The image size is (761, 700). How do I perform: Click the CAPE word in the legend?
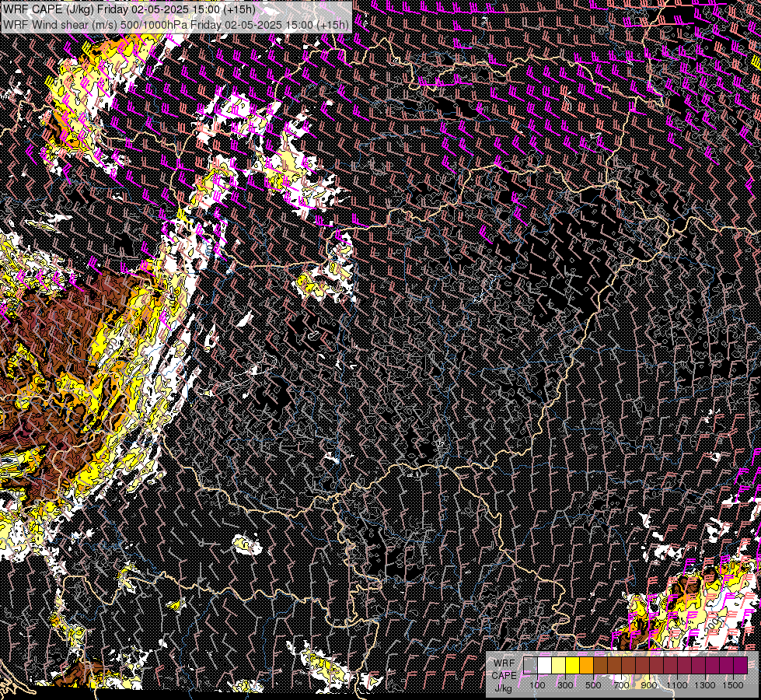[504, 675]
